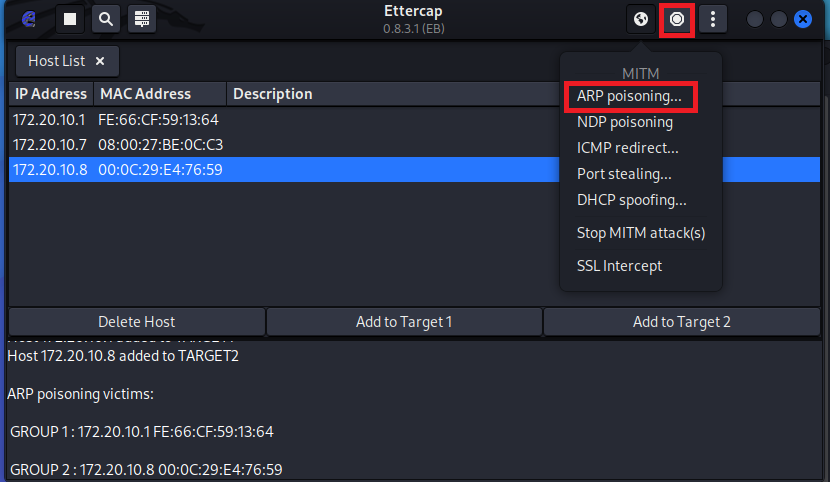Open SSL Intercept option
Image resolution: width=830 pixels, height=482 pixels.
[619, 266]
